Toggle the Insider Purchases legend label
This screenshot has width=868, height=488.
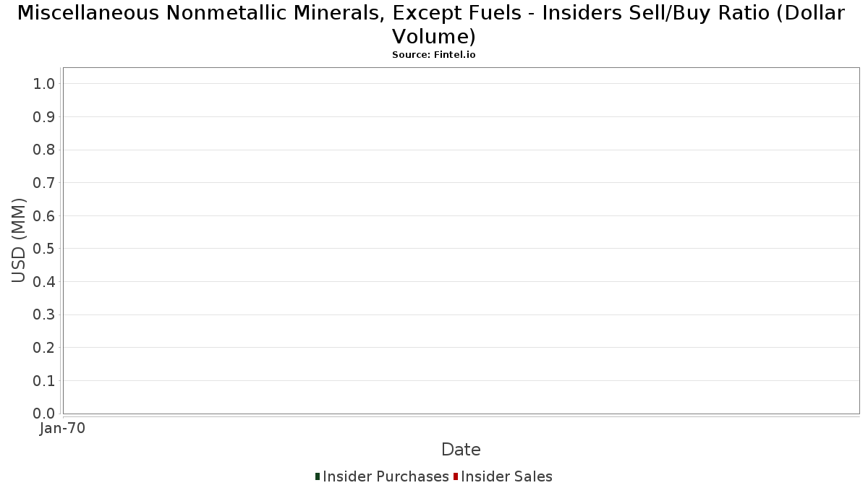tap(386, 476)
